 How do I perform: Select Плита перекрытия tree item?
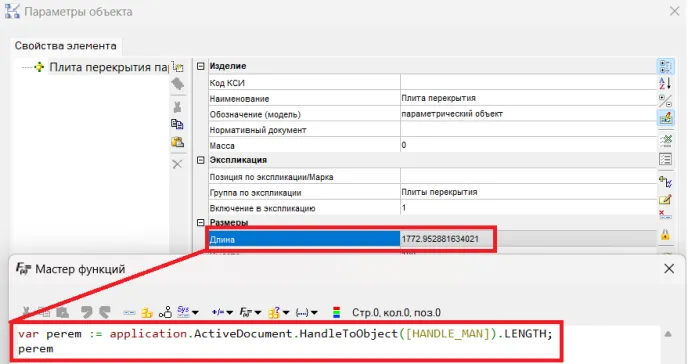[x=109, y=67]
